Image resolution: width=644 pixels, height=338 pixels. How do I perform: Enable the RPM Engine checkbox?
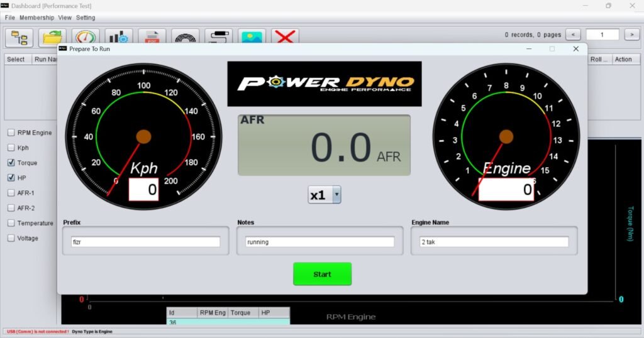[x=11, y=133]
